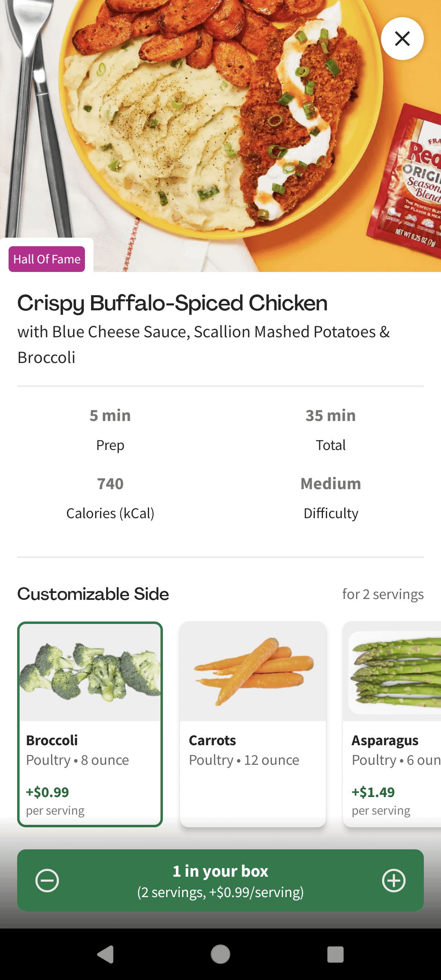Screen dimensions: 441x980
Task: Tap the 740 Calories (kCal) info
Action: coord(110,498)
